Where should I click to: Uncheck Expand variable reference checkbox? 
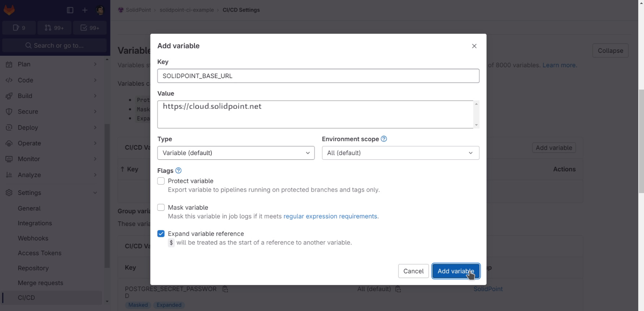tap(161, 234)
